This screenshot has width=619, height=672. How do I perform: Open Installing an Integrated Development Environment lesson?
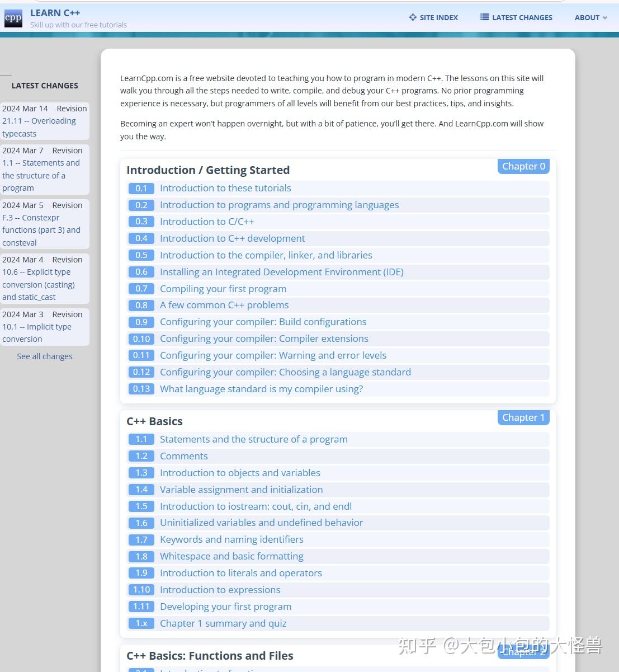pyautogui.click(x=282, y=272)
